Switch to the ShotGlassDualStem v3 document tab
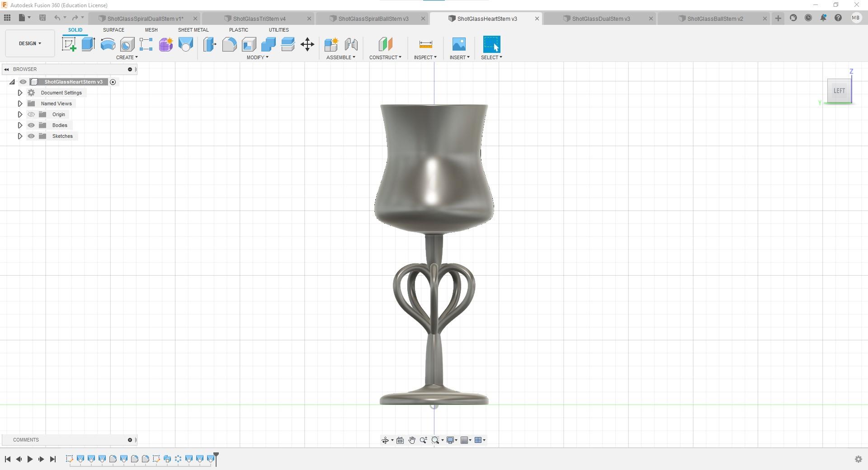Viewport: 868px width, 470px height. pyautogui.click(x=601, y=19)
